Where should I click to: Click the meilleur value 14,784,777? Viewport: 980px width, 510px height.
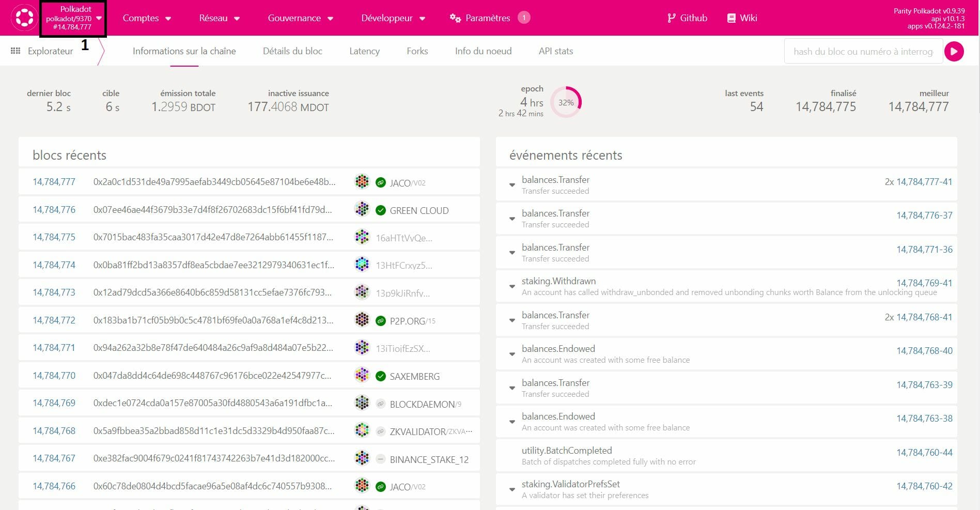click(x=919, y=107)
